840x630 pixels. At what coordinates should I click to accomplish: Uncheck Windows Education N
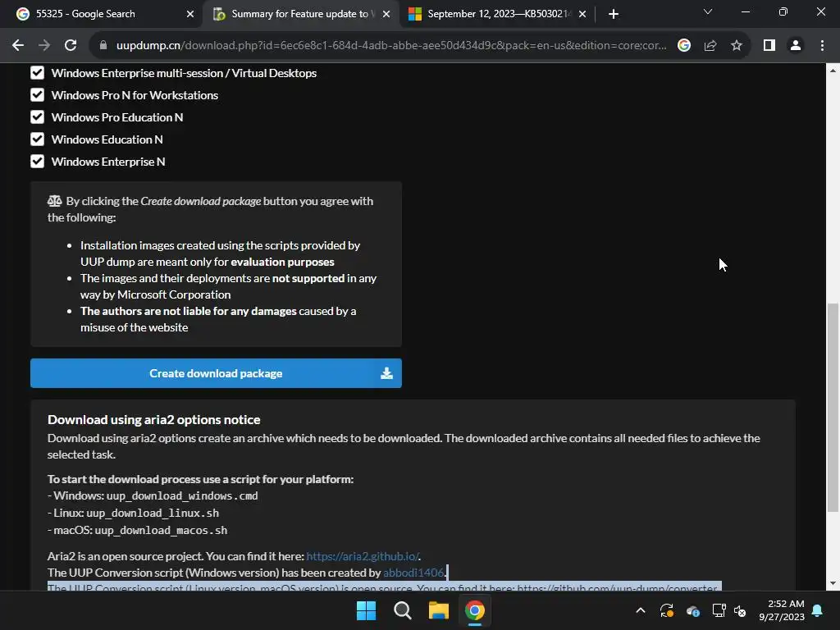click(x=37, y=139)
